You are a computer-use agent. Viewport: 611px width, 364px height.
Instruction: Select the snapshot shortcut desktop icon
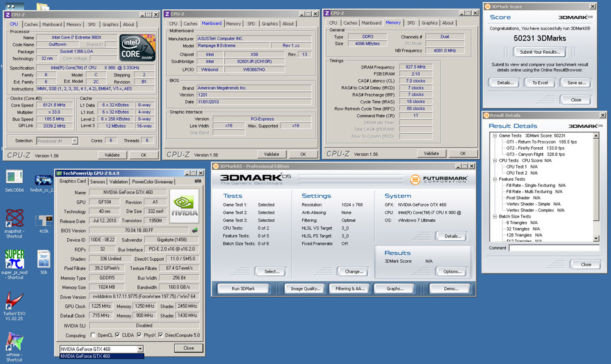coord(15,224)
